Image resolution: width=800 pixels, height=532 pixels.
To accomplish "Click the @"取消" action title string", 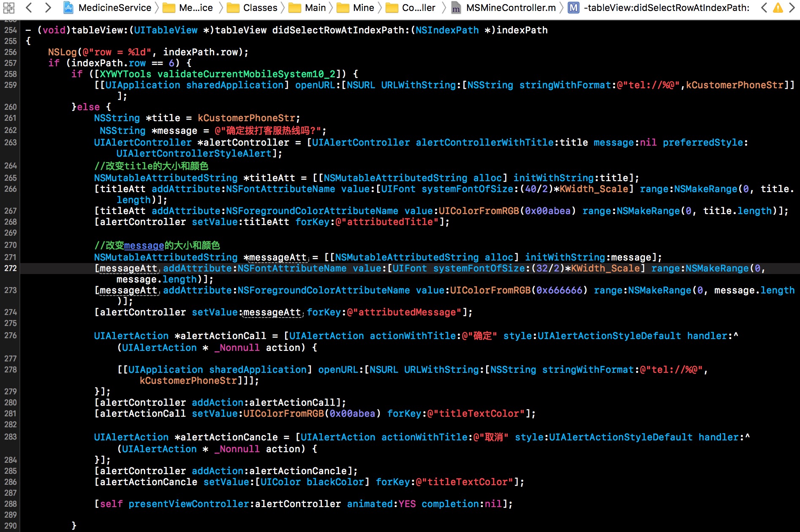I will [491, 437].
